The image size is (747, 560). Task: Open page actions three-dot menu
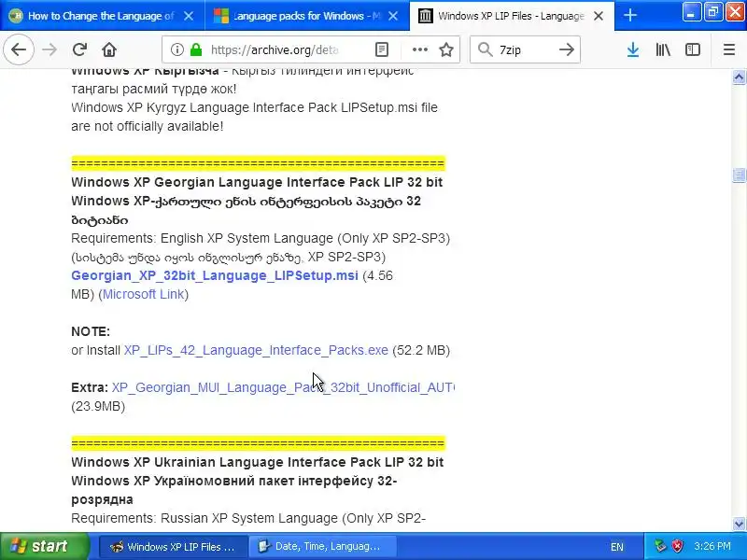click(x=419, y=49)
